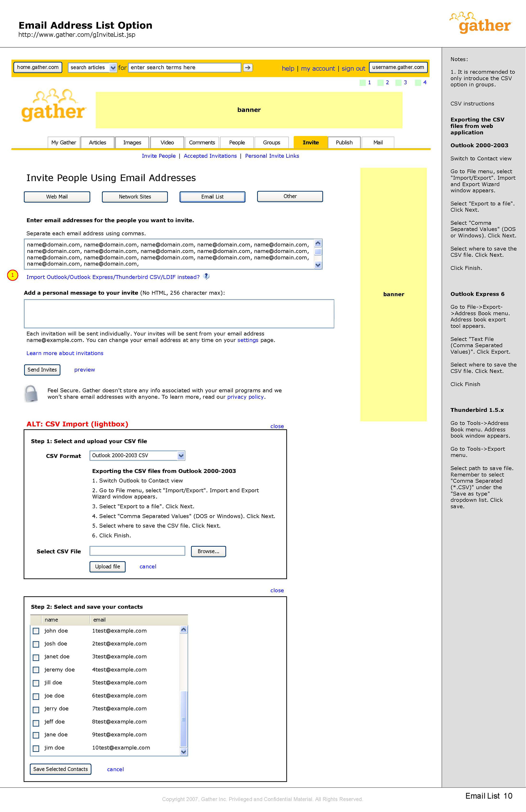Screen dimensions: 526x812
Task: Click the settings link
Action: pos(248,340)
